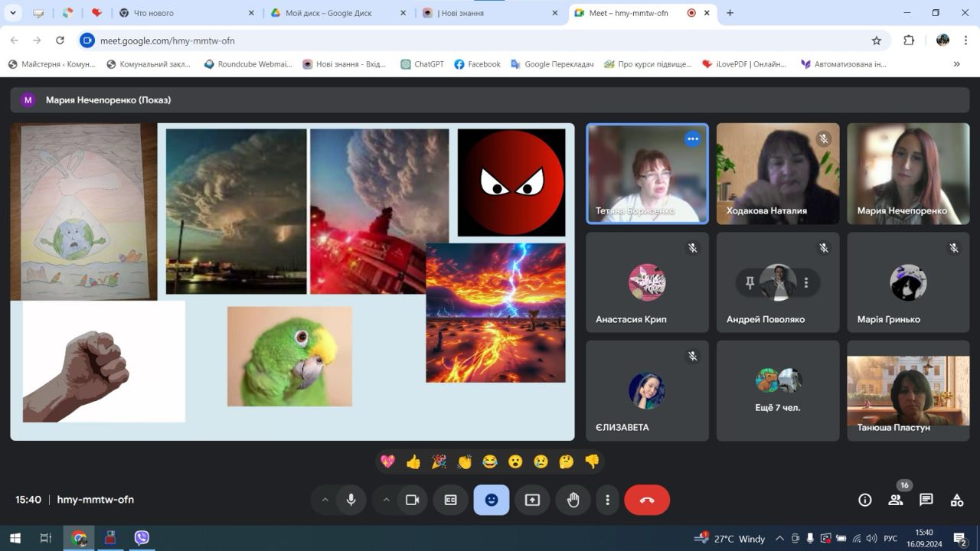The width and height of the screenshot is (980, 551).
Task: Expand audio settings arrow next to microphone
Action: pos(325,500)
